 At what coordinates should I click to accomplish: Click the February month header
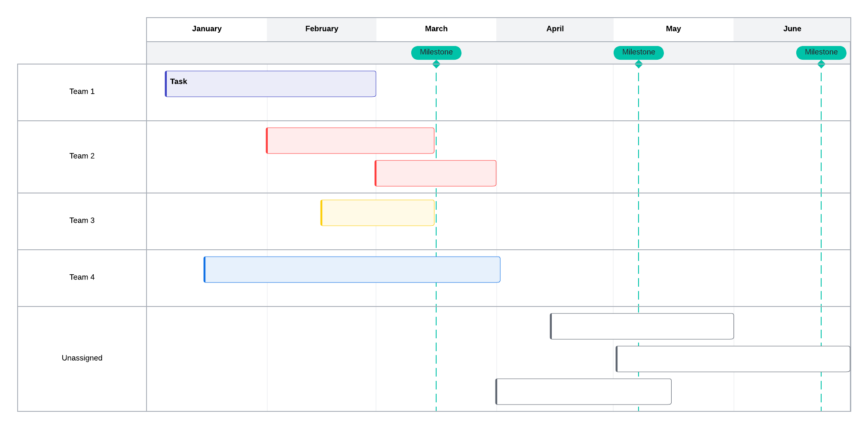[321, 29]
